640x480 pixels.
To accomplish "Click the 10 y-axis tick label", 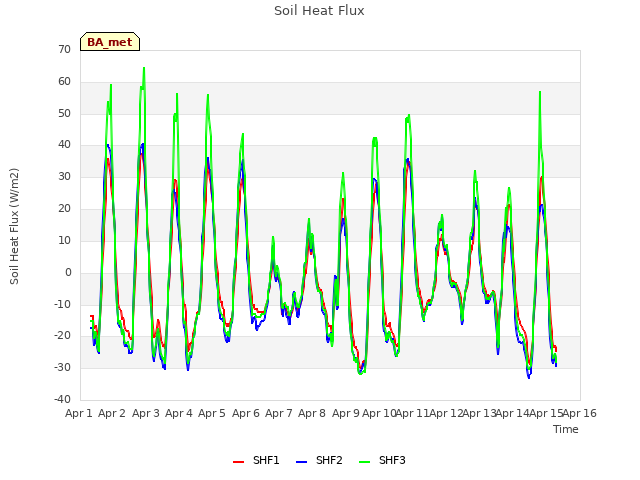I will coord(64,240).
